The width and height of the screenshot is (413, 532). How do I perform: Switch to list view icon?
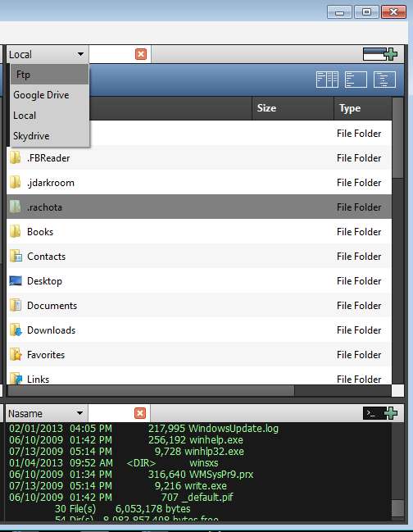[x=356, y=80]
